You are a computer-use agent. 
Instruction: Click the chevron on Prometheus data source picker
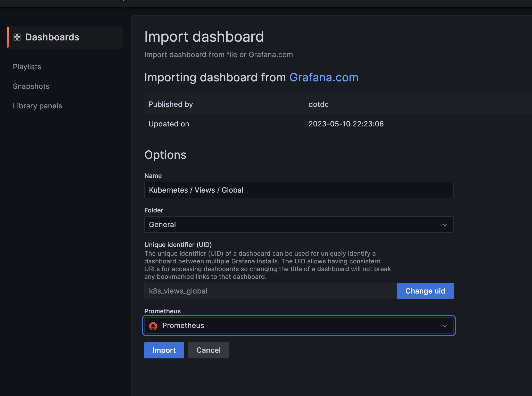(x=445, y=326)
